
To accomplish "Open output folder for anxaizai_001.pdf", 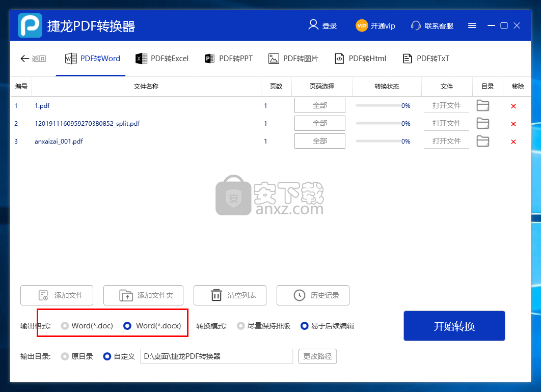I will point(483,141).
